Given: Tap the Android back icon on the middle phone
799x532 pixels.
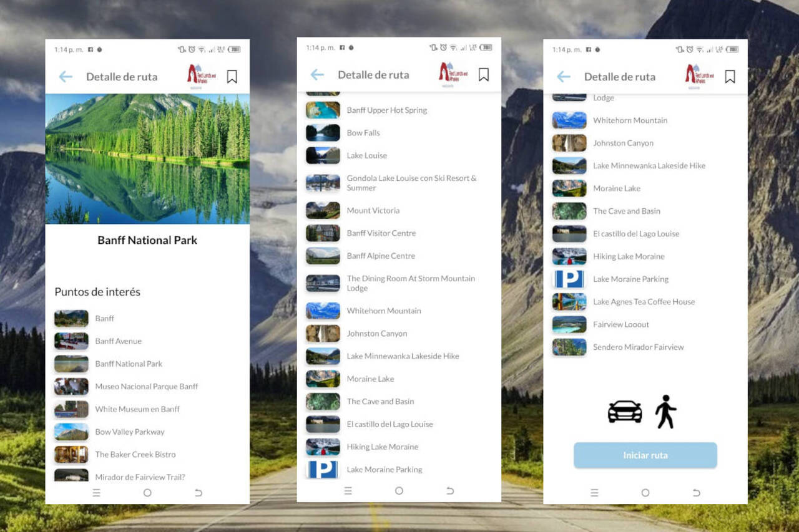Looking at the screenshot, I should click(450, 491).
